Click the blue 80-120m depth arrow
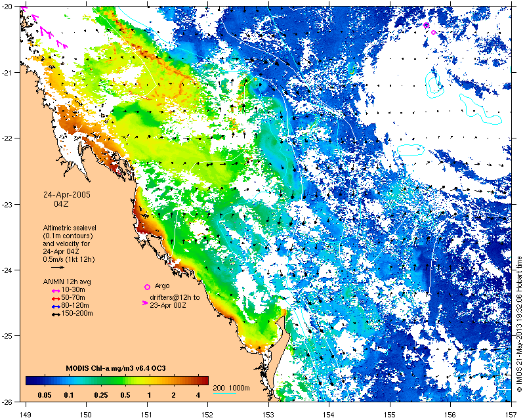 tap(55, 306)
